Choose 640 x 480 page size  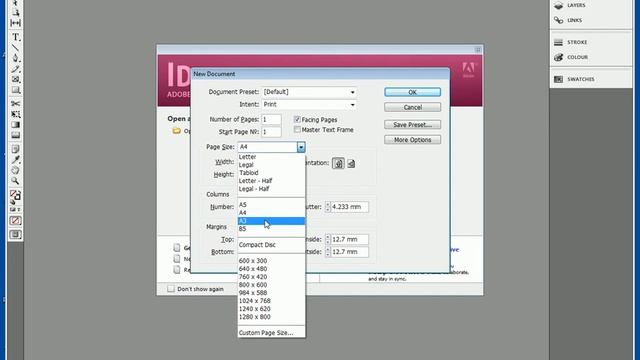point(271,269)
